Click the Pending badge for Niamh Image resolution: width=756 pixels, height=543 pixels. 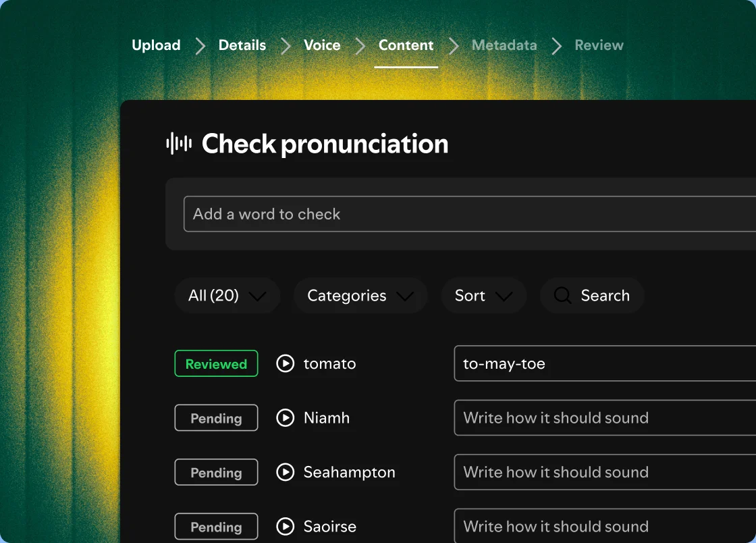tap(216, 417)
